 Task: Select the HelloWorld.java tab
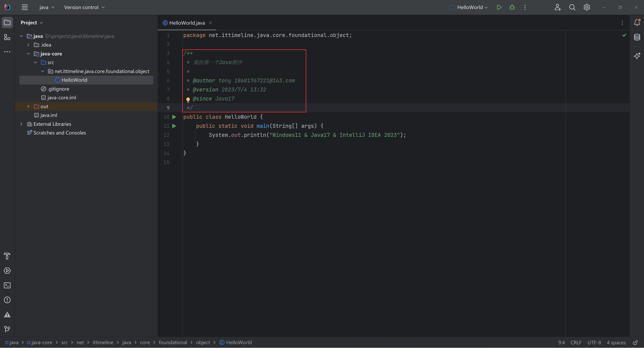(x=187, y=23)
